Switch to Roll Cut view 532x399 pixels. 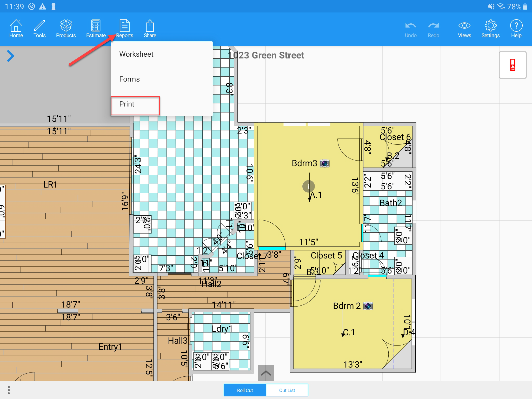coord(245,390)
